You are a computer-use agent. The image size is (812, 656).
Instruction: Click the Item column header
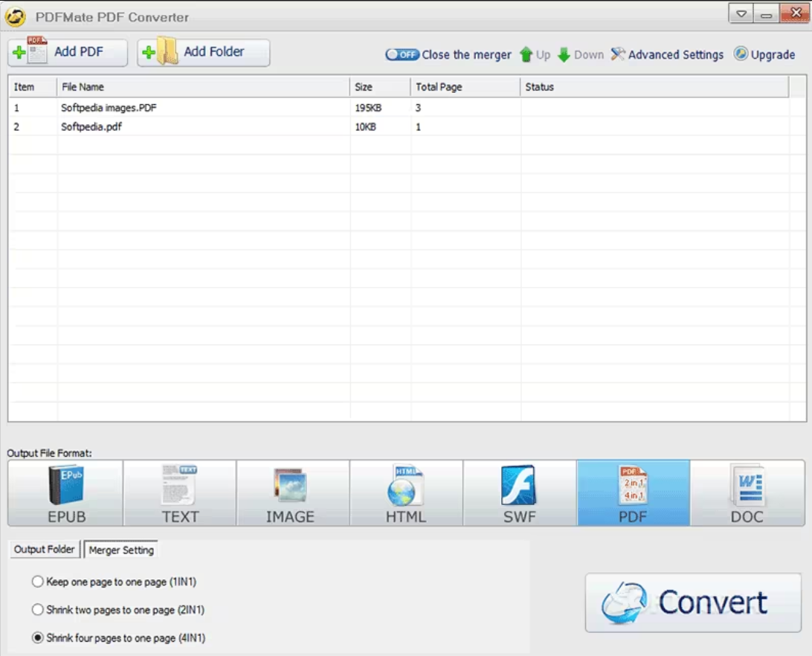tap(33, 87)
